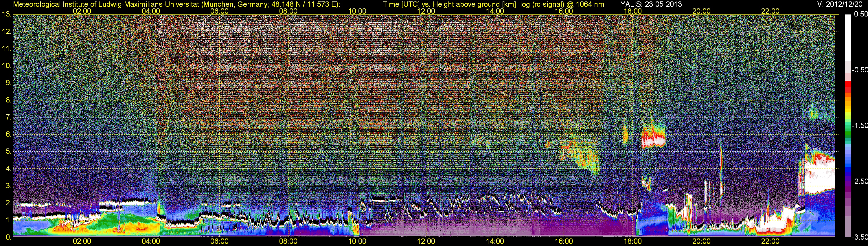Viewport: 868px width, 246px height.
Task: Click the '12:00' label on the bottom time axis
Action: (426, 241)
